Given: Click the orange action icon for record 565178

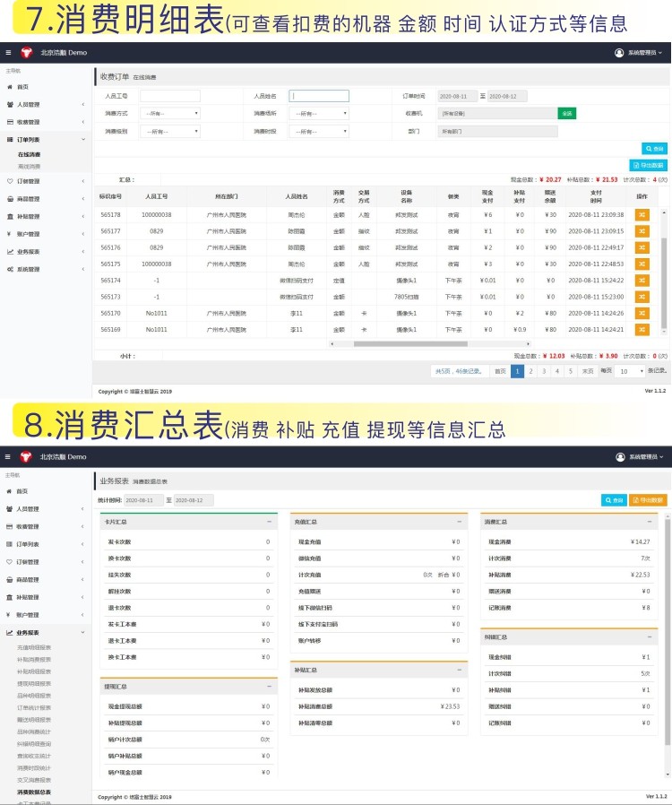Looking at the screenshot, I should click(642, 214).
